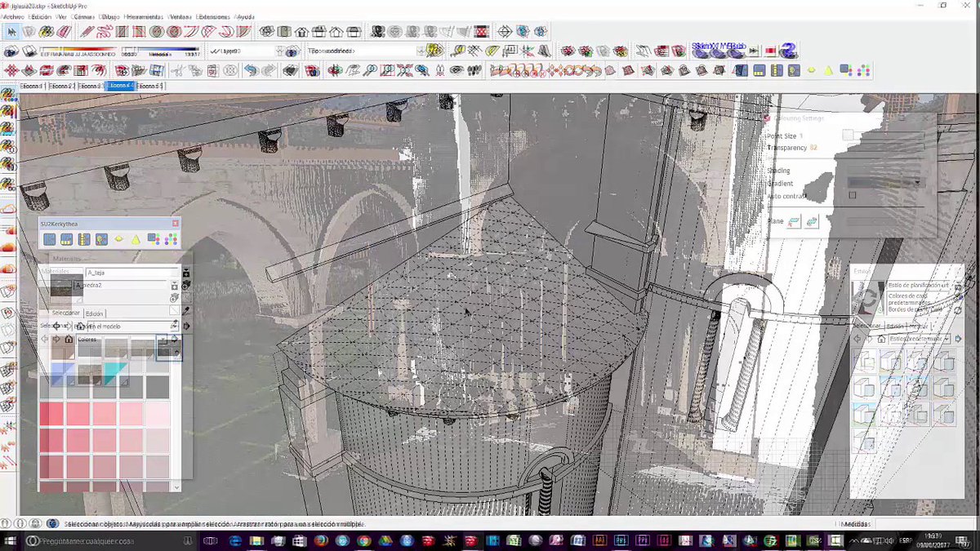Click the red square toolbar icon
The height and width of the screenshot is (551, 980).
coord(770,51)
